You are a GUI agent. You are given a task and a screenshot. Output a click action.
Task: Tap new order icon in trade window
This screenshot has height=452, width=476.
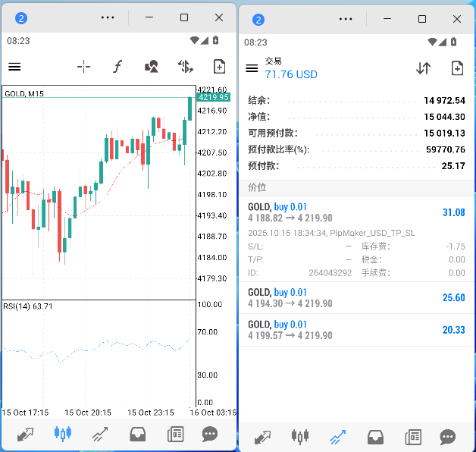[457, 68]
